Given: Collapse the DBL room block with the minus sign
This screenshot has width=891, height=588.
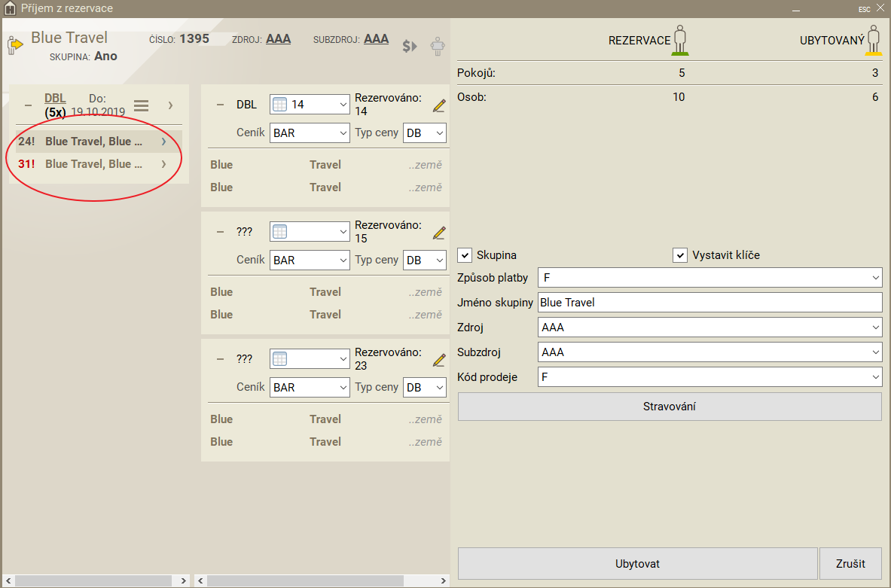Looking at the screenshot, I should click(x=221, y=105).
